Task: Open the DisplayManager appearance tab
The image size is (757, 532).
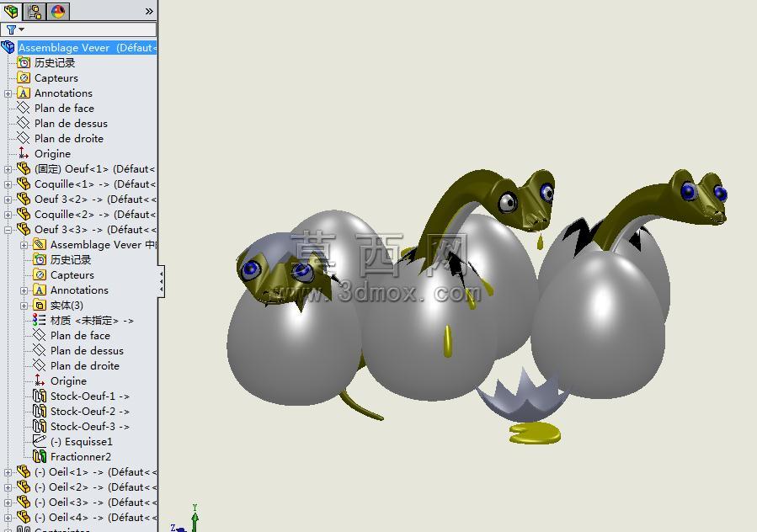Action: pos(58,11)
